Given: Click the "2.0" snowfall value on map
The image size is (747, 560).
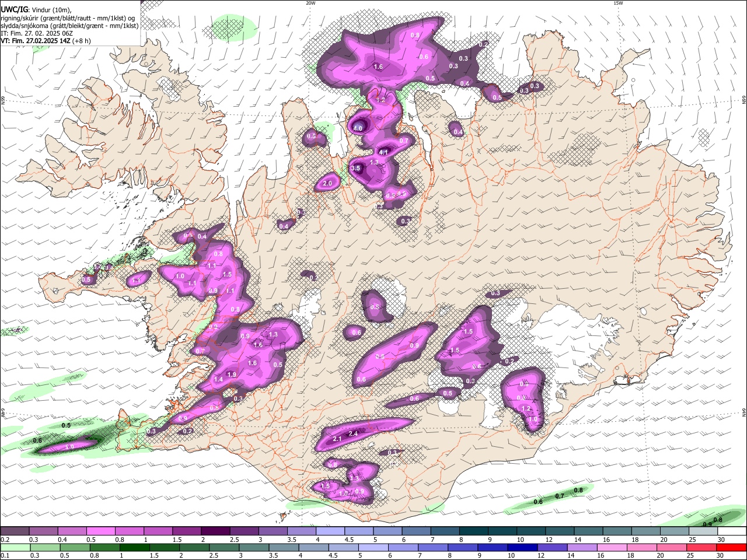Looking at the screenshot, I should (x=327, y=183).
